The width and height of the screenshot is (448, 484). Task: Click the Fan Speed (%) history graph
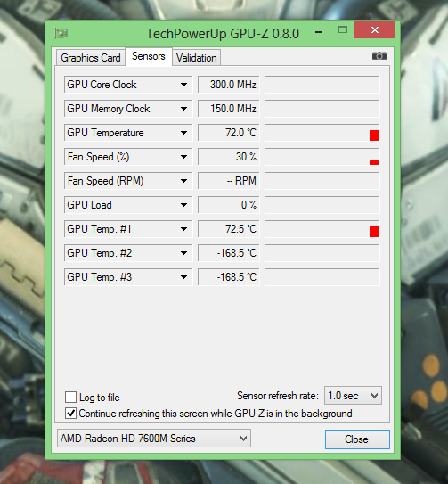click(322, 157)
